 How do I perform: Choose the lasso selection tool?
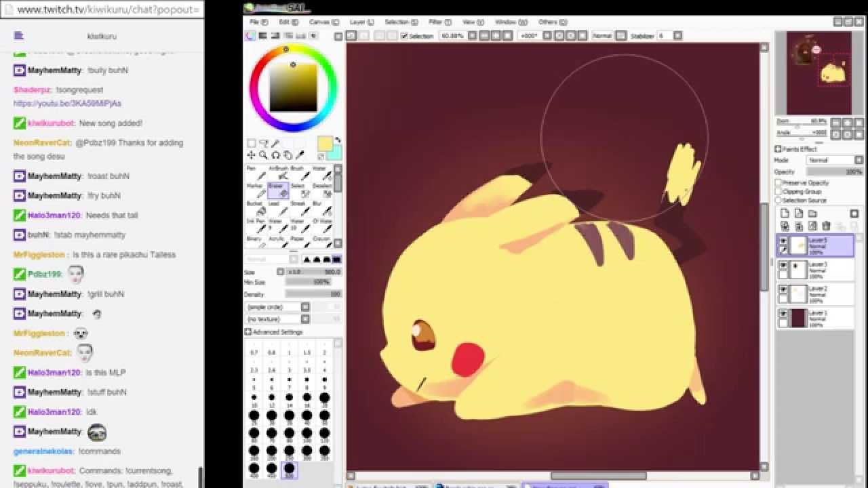(263, 144)
